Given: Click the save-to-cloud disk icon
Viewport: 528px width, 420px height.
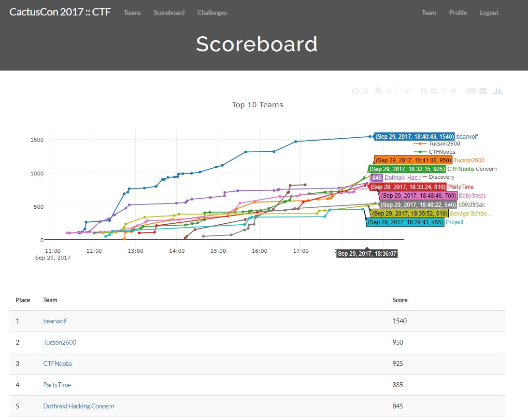Looking at the screenshot, I should pyautogui.click(x=365, y=90).
